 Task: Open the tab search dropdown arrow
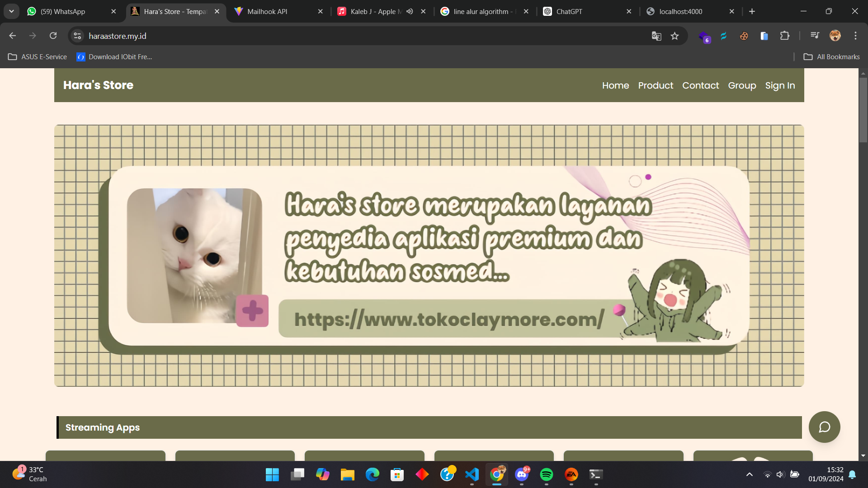(11, 11)
